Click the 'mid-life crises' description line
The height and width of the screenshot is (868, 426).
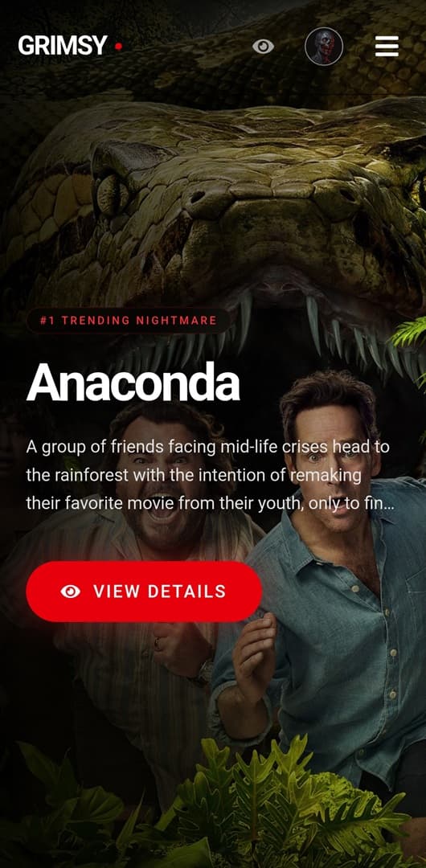[207, 447]
